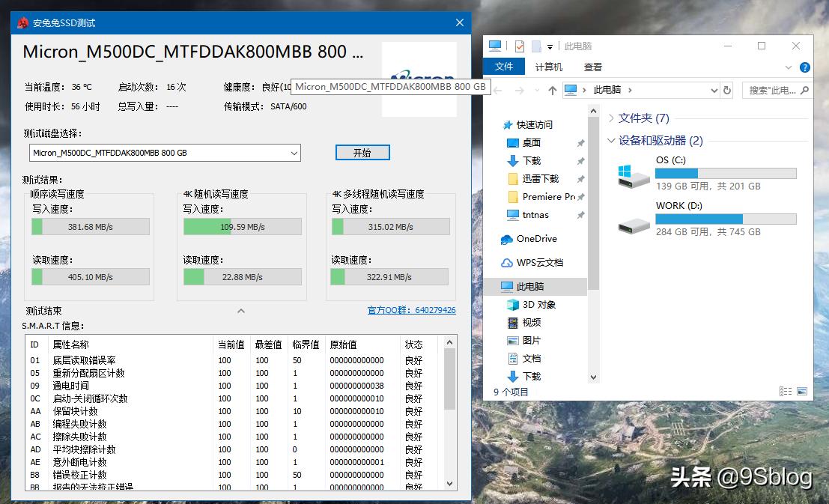Open the 查看 ribbon tab
This screenshot has width=829, height=504.
click(x=592, y=67)
